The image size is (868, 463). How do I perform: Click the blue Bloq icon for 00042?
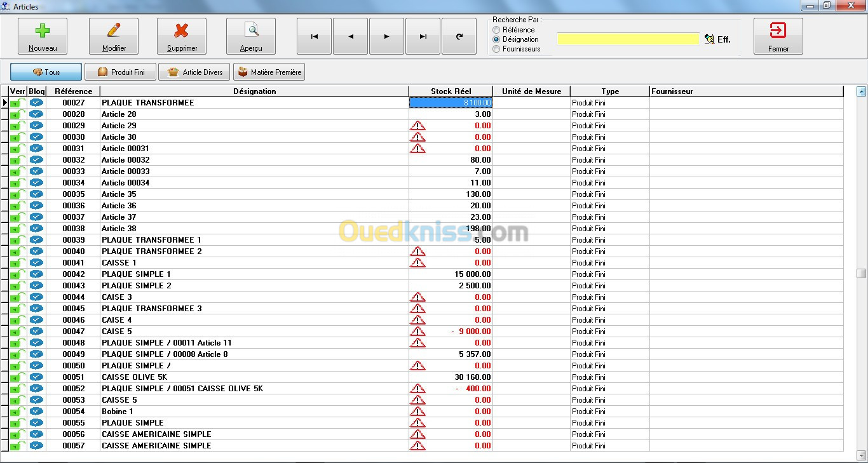(36, 274)
